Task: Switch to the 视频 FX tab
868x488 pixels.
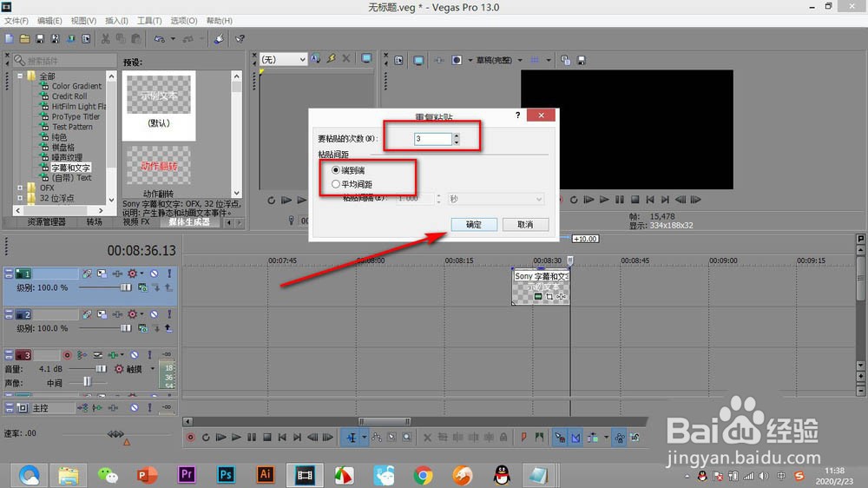Action: [136, 221]
